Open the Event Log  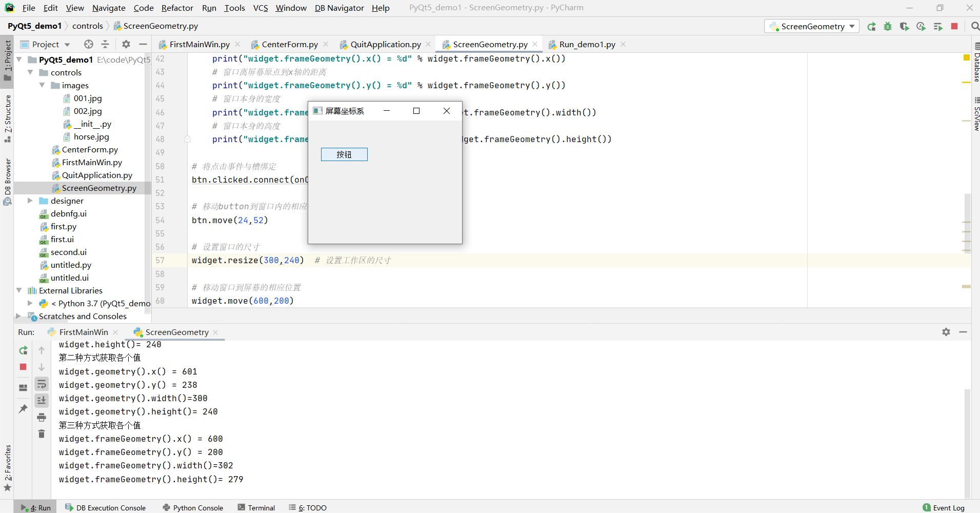click(x=944, y=507)
